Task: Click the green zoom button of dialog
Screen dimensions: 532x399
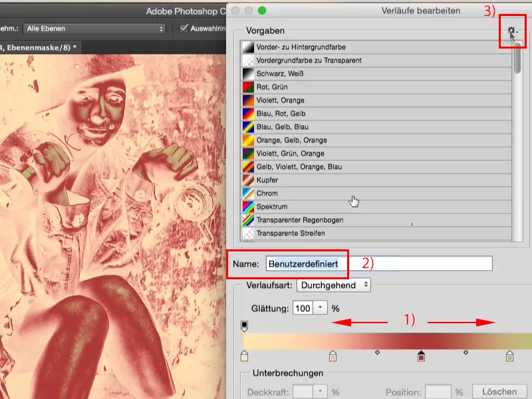Action: pyautogui.click(x=262, y=11)
